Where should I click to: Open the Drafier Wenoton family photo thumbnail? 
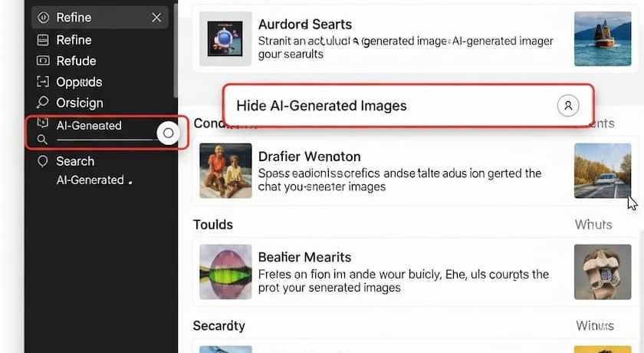(x=225, y=170)
